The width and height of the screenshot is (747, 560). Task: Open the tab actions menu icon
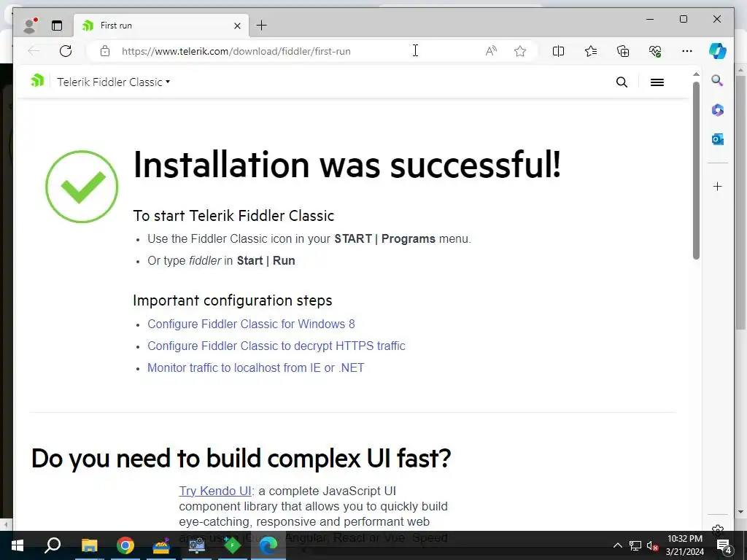tap(57, 26)
